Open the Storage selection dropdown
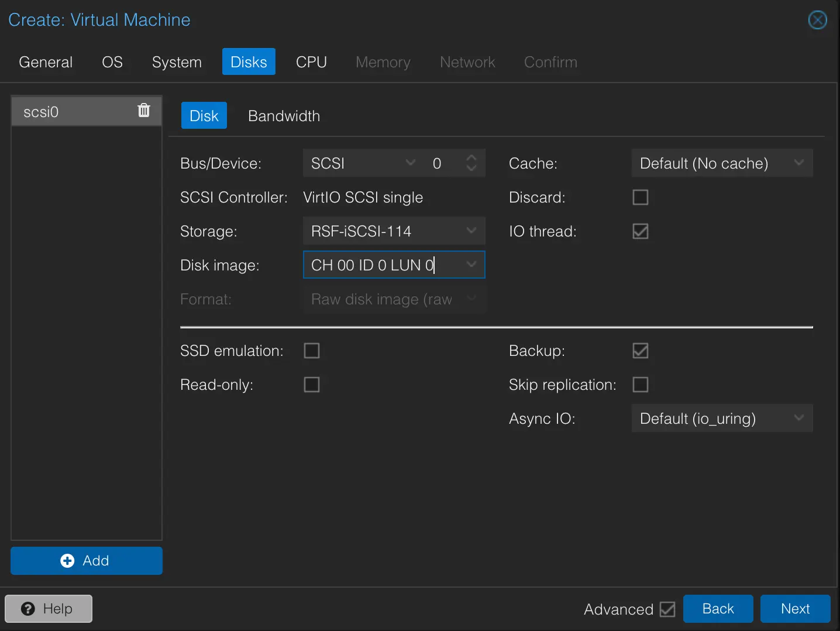 pos(471,231)
